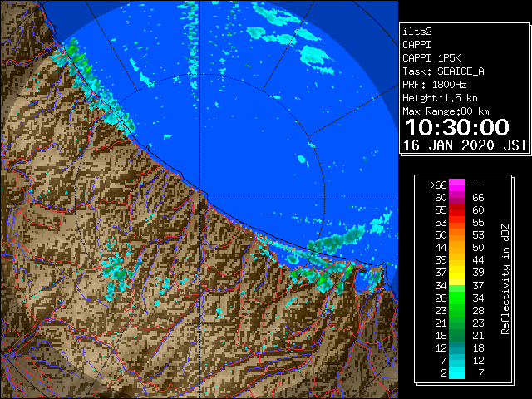Pick the purple 60–66 dBZ legend swatch
The width and height of the screenshot is (532, 399).
pyautogui.click(x=457, y=198)
